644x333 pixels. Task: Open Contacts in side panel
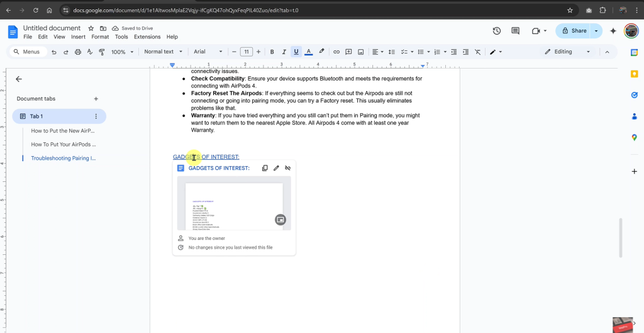[634, 116]
